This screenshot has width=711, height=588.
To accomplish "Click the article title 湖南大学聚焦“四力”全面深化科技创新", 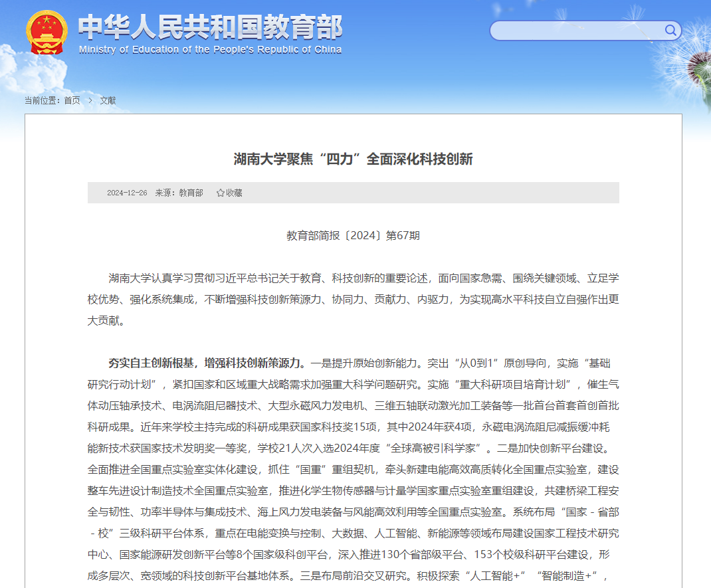I will 353,159.
